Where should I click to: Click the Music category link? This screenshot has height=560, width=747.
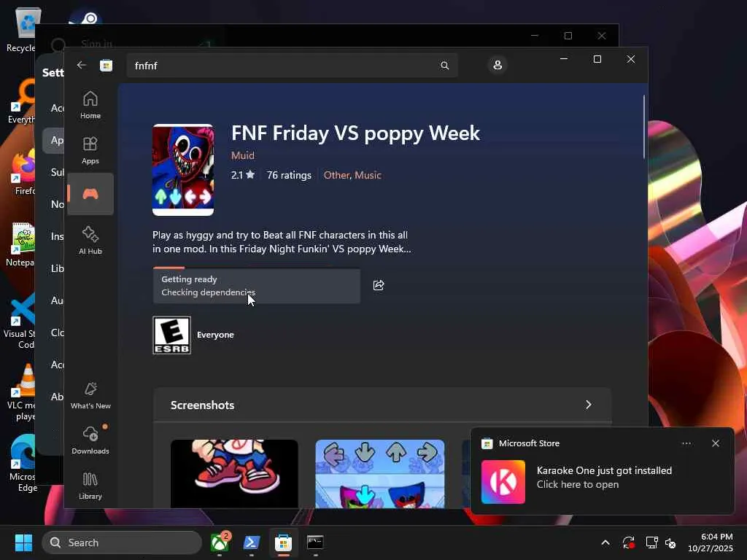pyautogui.click(x=368, y=175)
